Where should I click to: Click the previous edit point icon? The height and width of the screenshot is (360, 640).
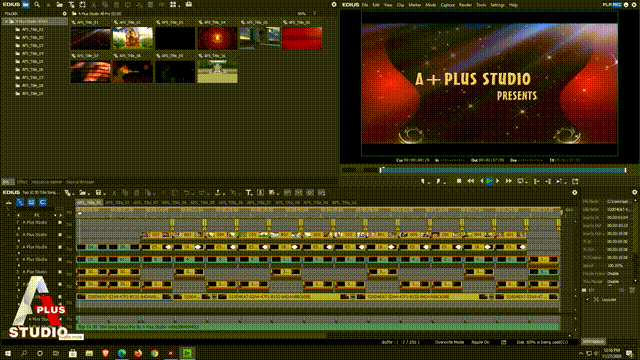coord(536,181)
